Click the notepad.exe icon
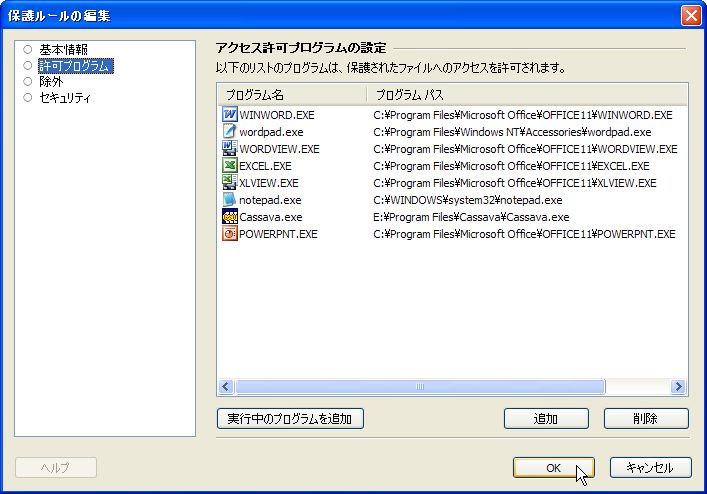The image size is (707, 494). click(230, 199)
